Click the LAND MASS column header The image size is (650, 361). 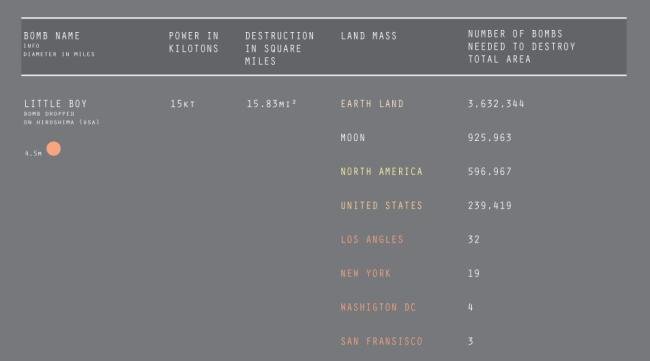pyautogui.click(x=369, y=36)
